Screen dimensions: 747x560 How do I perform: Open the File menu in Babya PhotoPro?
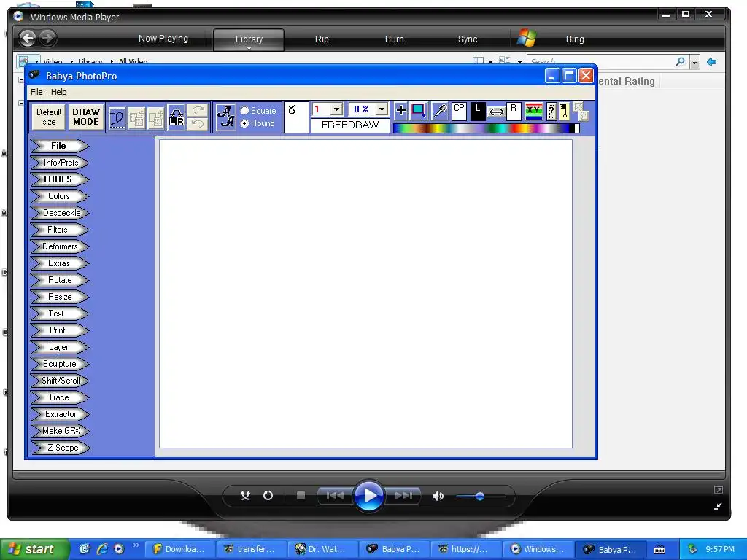click(36, 92)
